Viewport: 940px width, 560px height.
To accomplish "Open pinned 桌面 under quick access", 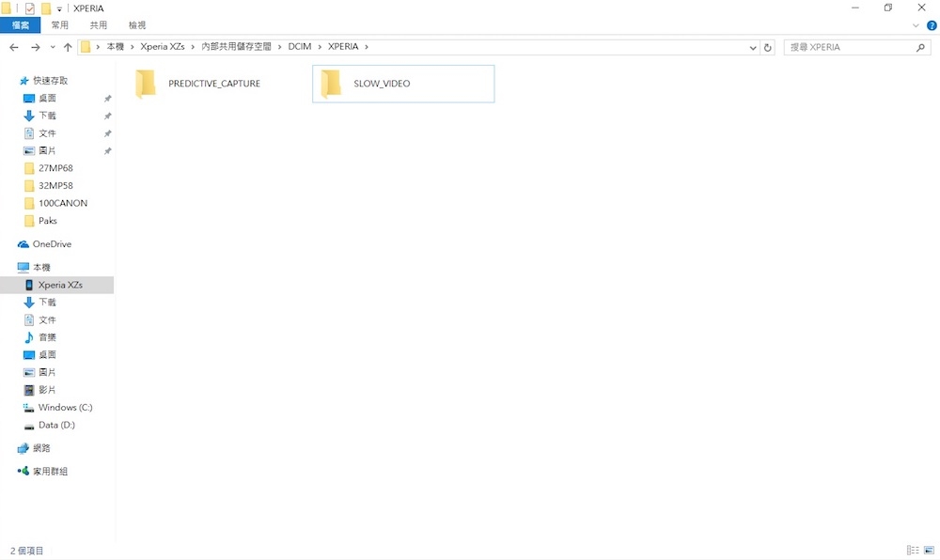I will pyautogui.click(x=47, y=99).
